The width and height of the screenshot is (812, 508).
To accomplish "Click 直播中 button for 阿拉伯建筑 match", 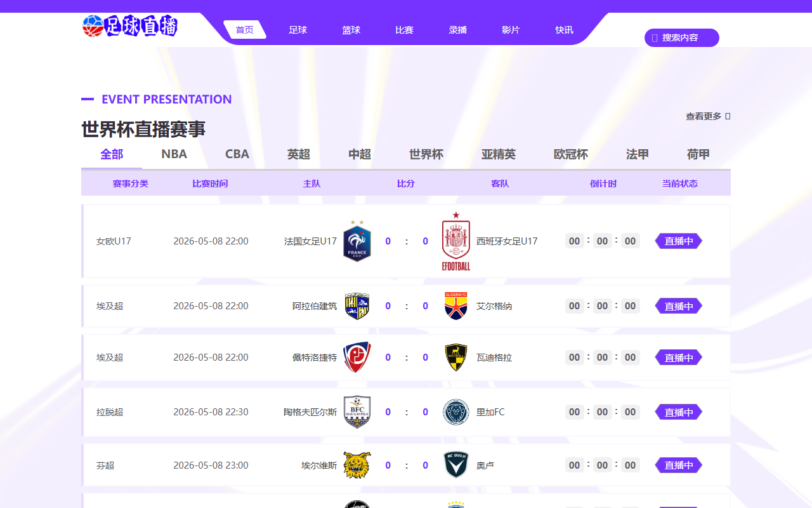I will (679, 306).
